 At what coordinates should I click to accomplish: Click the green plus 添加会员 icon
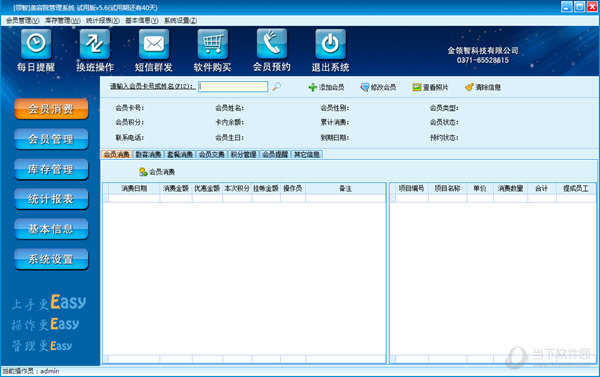pos(313,87)
